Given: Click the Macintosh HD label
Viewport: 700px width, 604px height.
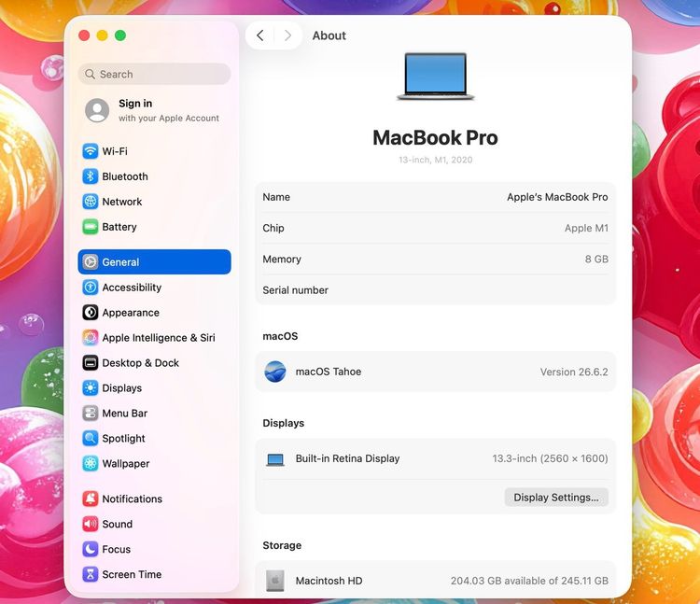Looking at the screenshot, I should 329,581.
